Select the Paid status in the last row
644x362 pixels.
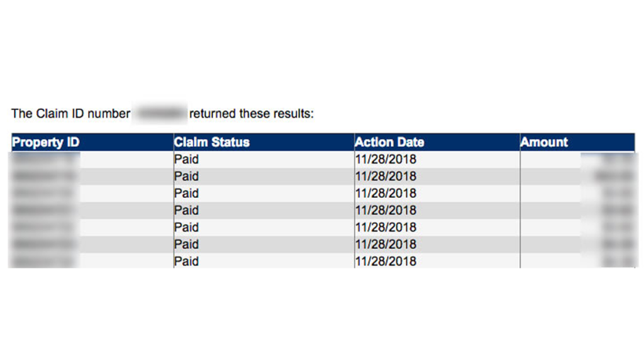186,261
